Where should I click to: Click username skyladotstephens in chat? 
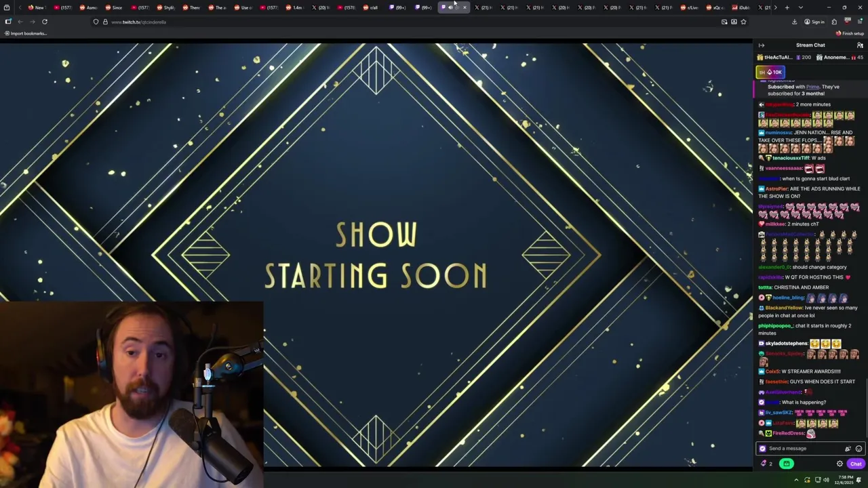787,344
